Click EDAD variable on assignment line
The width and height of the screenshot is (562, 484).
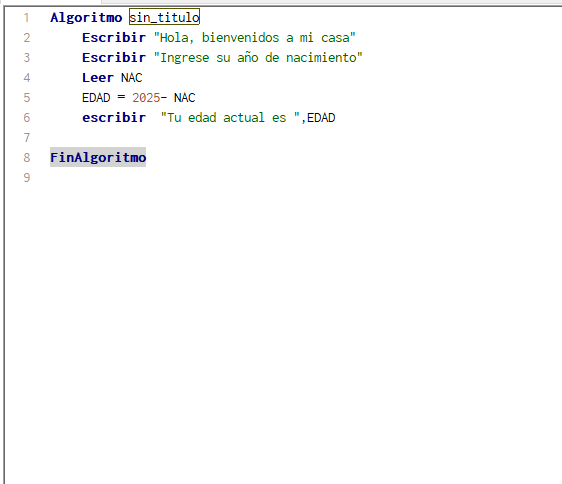click(96, 98)
